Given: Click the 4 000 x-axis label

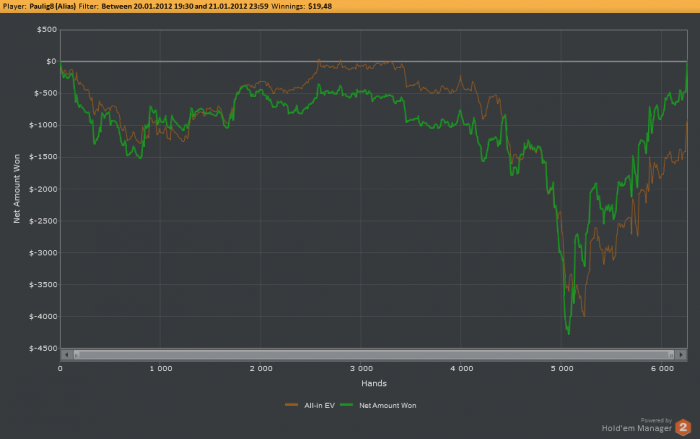Looking at the screenshot, I should [462, 368].
